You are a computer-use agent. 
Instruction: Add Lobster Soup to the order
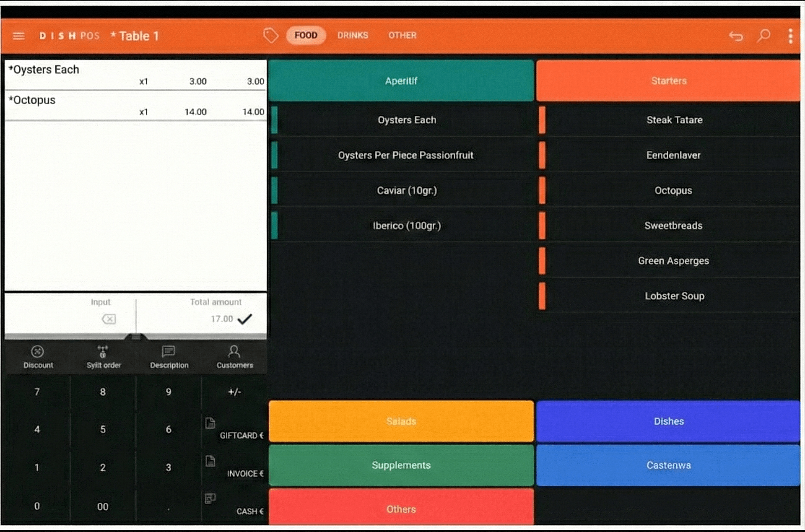coord(674,296)
